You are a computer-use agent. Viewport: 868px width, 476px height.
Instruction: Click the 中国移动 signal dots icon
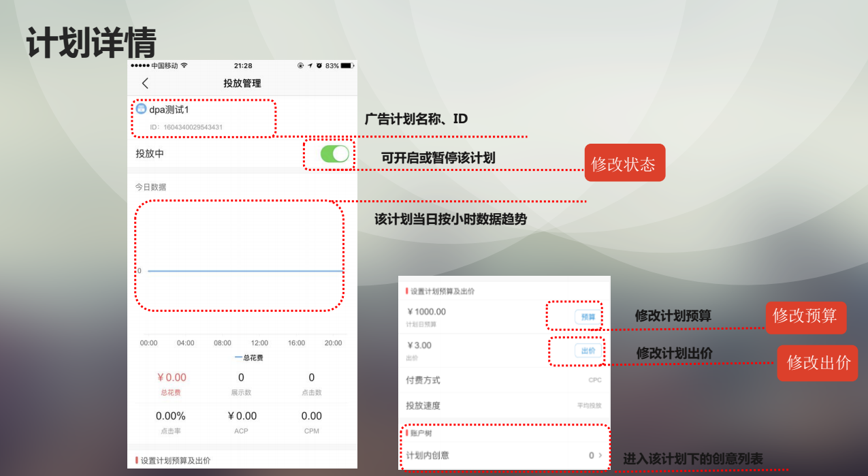click(x=140, y=66)
